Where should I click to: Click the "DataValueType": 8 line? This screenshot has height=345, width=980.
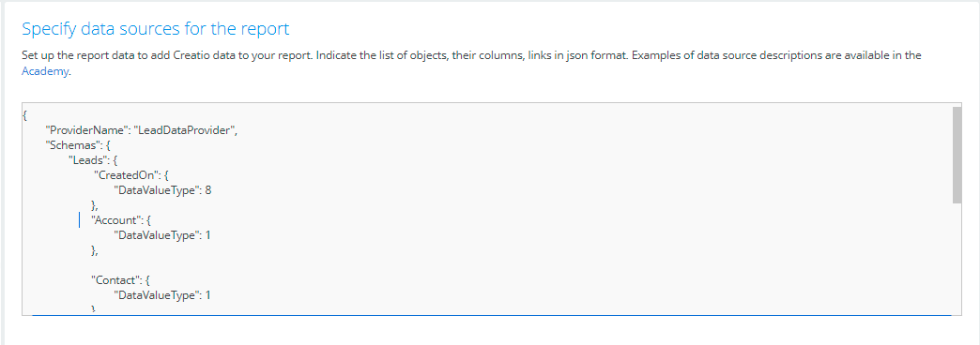tap(162, 190)
